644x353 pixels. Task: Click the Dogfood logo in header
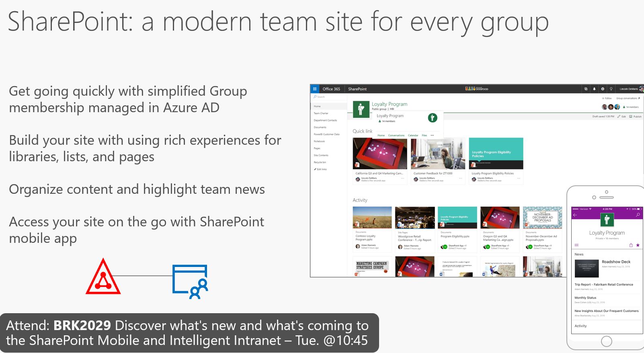pyautogui.click(x=476, y=89)
